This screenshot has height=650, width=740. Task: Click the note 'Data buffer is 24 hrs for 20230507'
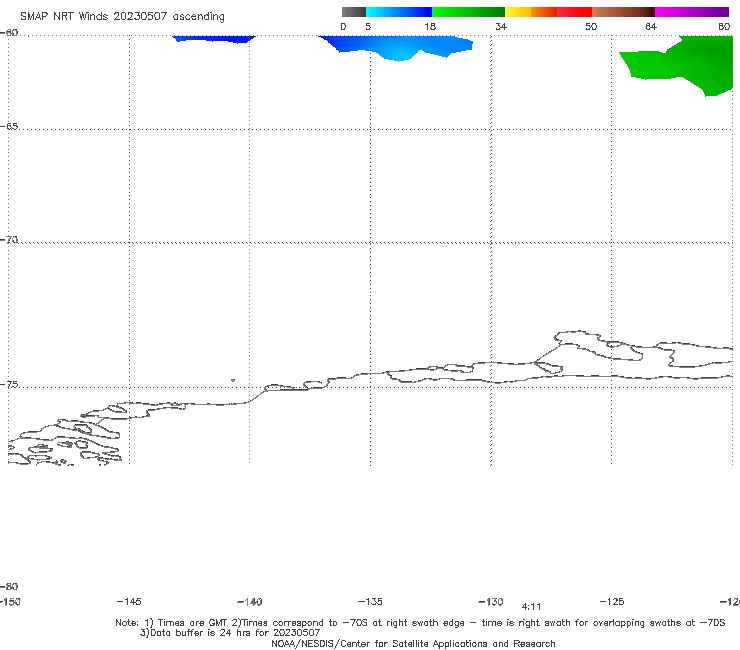pyautogui.click(x=230, y=633)
